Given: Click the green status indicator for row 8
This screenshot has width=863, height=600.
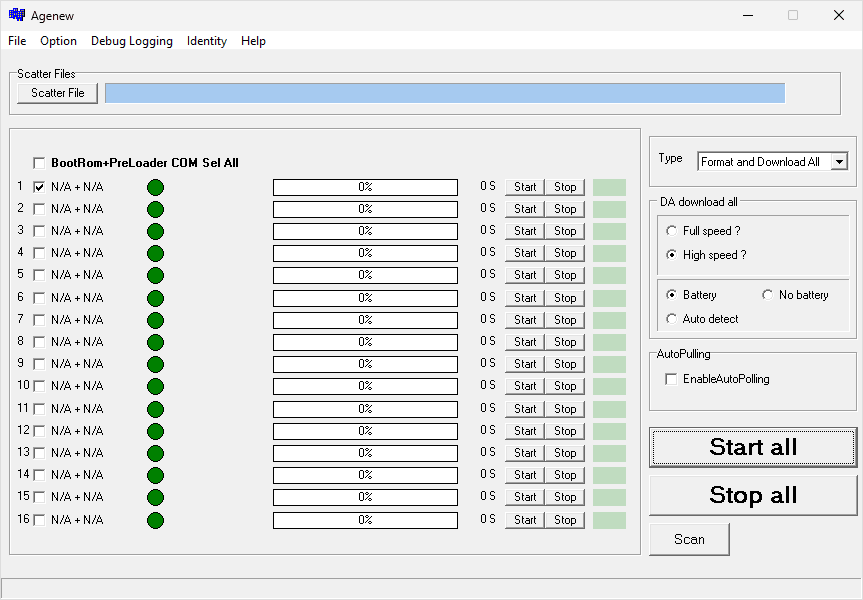Looking at the screenshot, I should 155,342.
